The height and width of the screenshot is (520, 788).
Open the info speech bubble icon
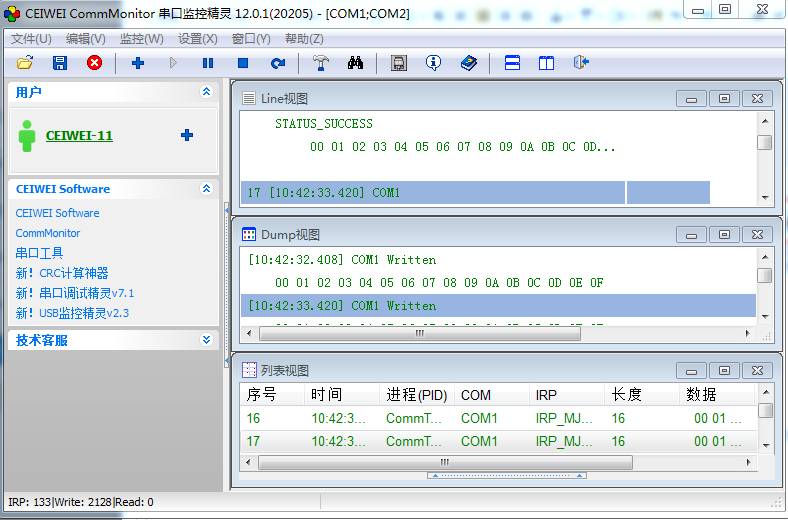pyautogui.click(x=433, y=63)
